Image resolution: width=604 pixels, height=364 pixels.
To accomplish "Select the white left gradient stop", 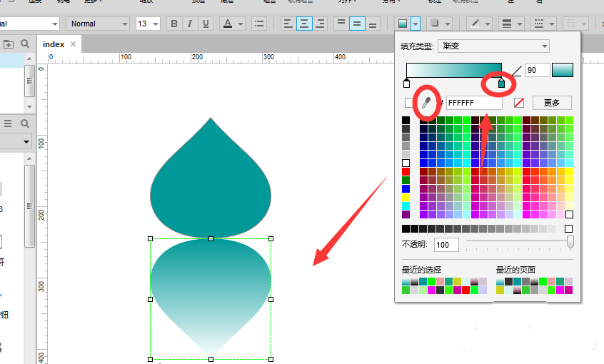I will pyautogui.click(x=406, y=84).
